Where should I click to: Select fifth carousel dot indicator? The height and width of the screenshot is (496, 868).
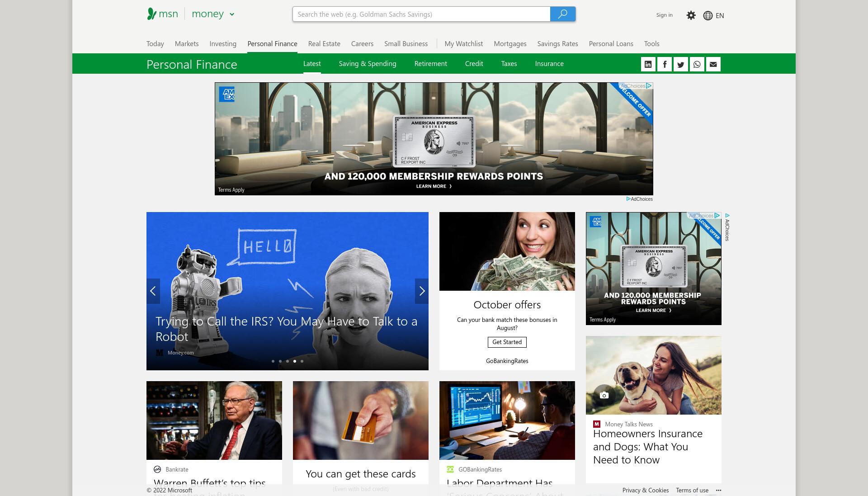(x=302, y=361)
